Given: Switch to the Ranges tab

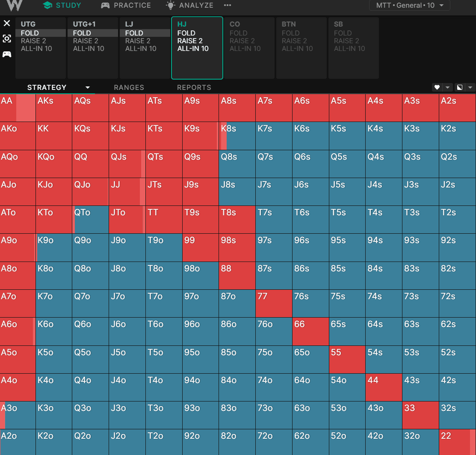Looking at the screenshot, I should 129,87.
